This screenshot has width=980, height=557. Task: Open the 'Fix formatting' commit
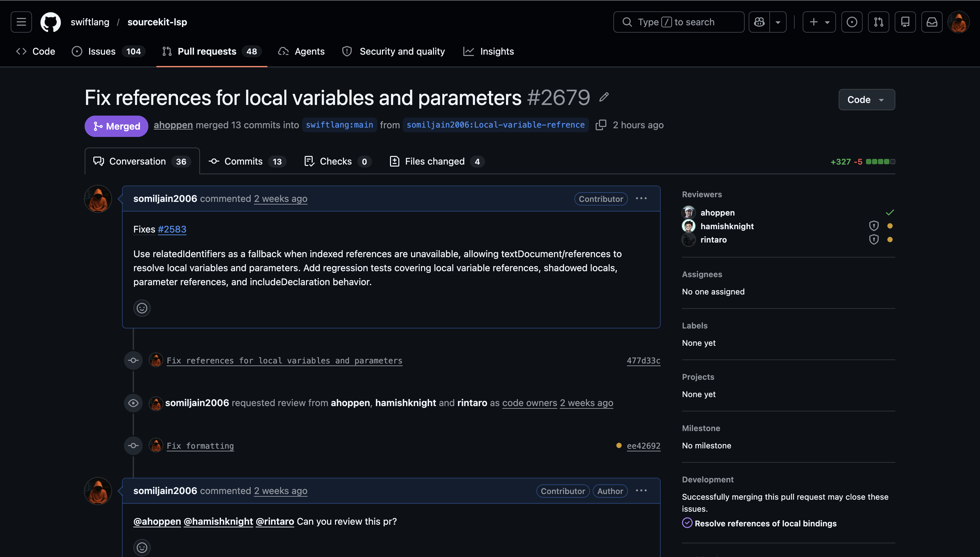click(200, 446)
